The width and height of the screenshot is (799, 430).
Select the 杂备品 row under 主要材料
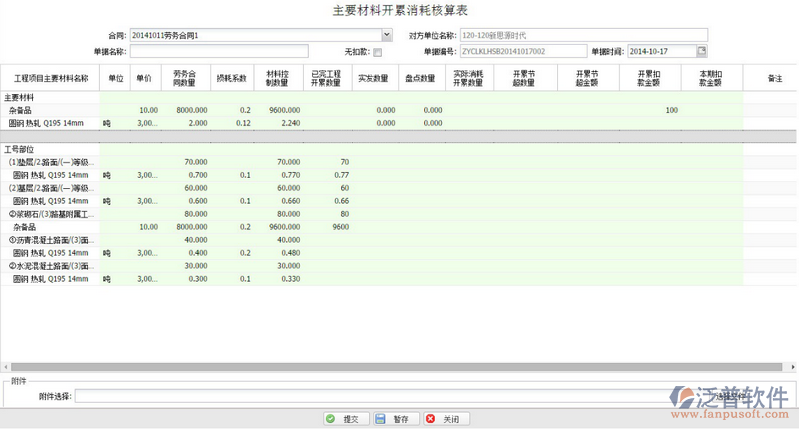(x=22, y=110)
